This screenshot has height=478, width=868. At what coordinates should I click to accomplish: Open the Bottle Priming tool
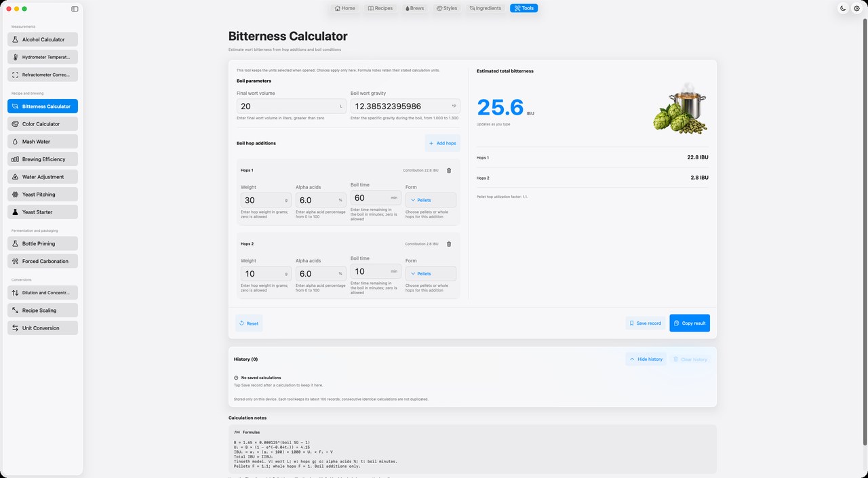(43, 243)
